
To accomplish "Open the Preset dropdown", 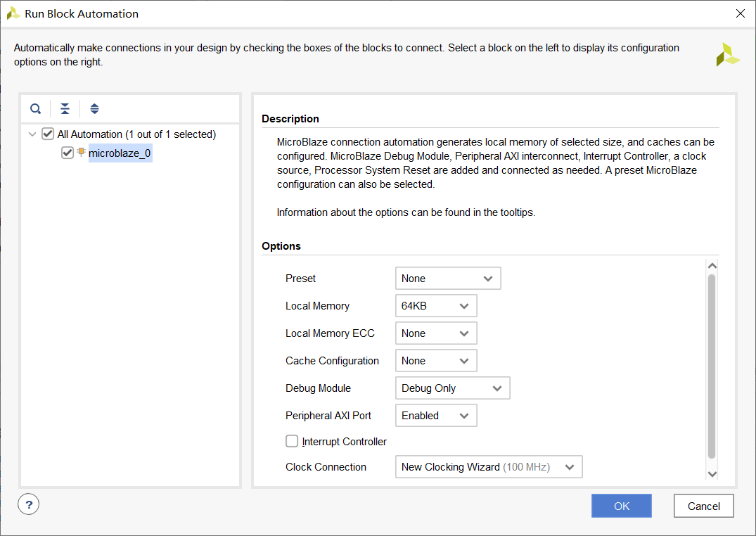I will [448, 279].
